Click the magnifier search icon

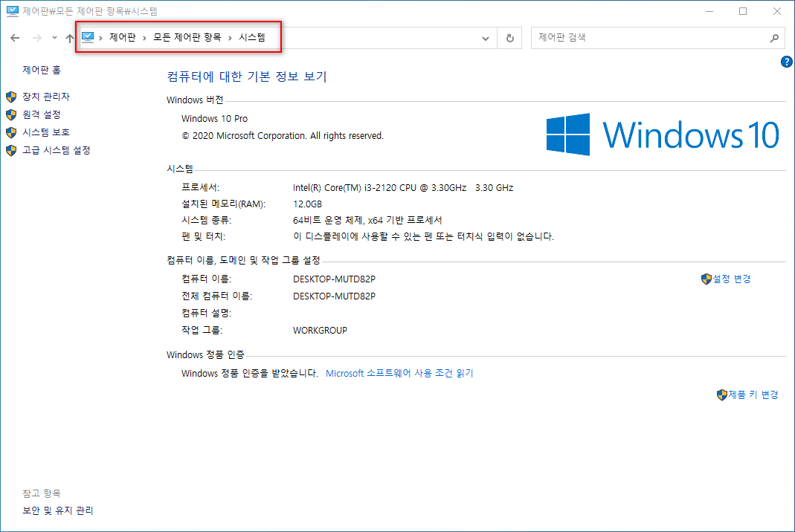click(x=774, y=38)
